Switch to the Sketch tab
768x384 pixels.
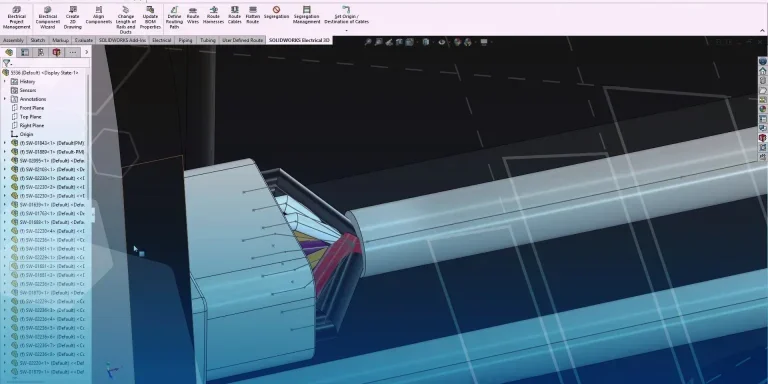click(38, 40)
